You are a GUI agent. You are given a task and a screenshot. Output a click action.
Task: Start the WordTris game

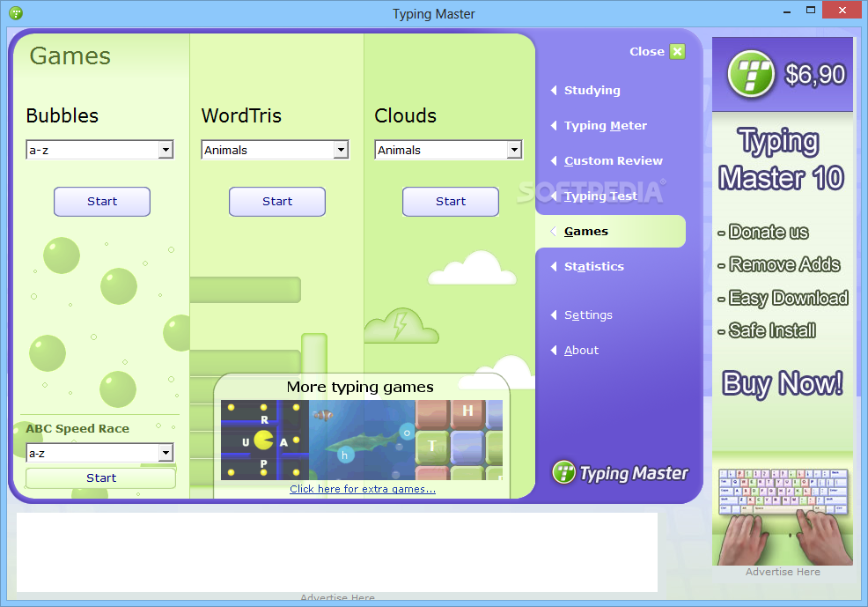(277, 202)
